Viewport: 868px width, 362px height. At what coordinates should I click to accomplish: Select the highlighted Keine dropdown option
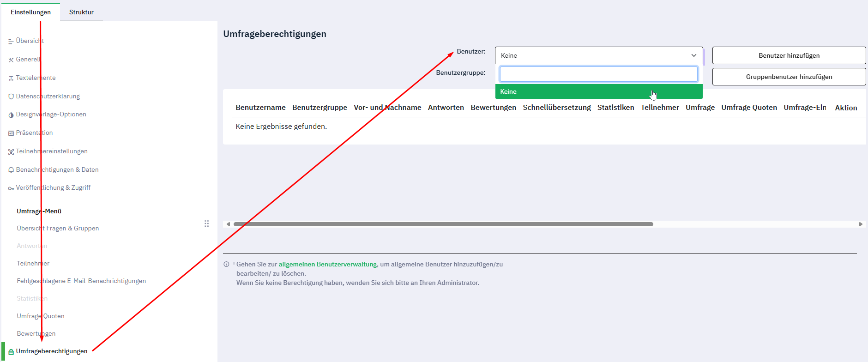[598, 91]
